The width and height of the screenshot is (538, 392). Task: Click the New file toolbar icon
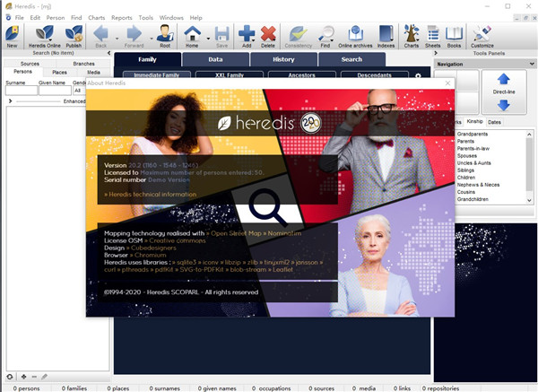coord(13,35)
